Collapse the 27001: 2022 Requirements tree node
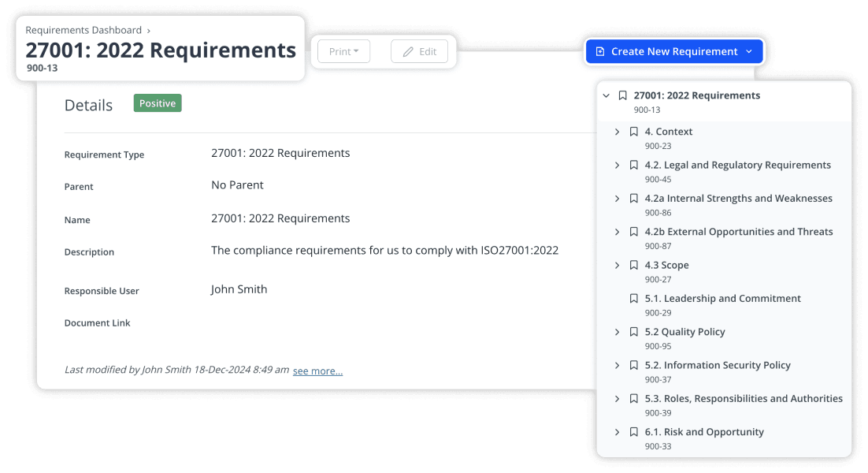Viewport: 868px width, 473px height. click(x=606, y=95)
